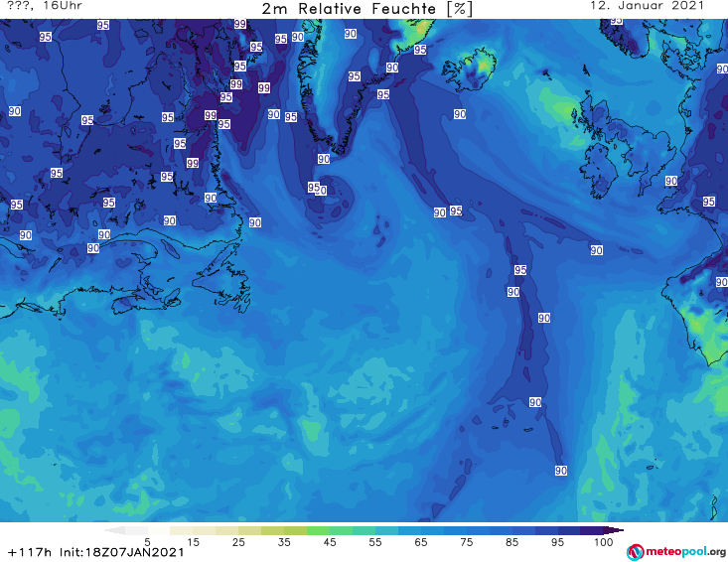The width and height of the screenshot is (728, 562).
Task: Click the '5' value under the color bar
Action: pyautogui.click(x=147, y=542)
